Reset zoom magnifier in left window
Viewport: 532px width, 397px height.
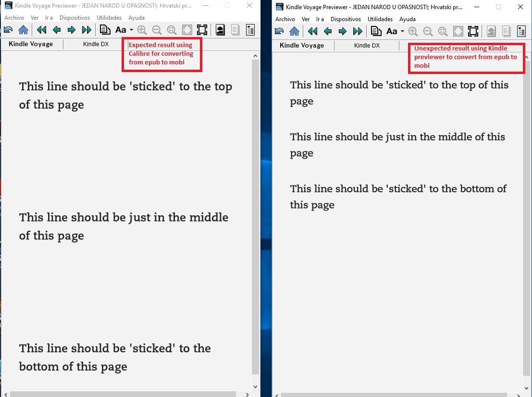pos(172,30)
